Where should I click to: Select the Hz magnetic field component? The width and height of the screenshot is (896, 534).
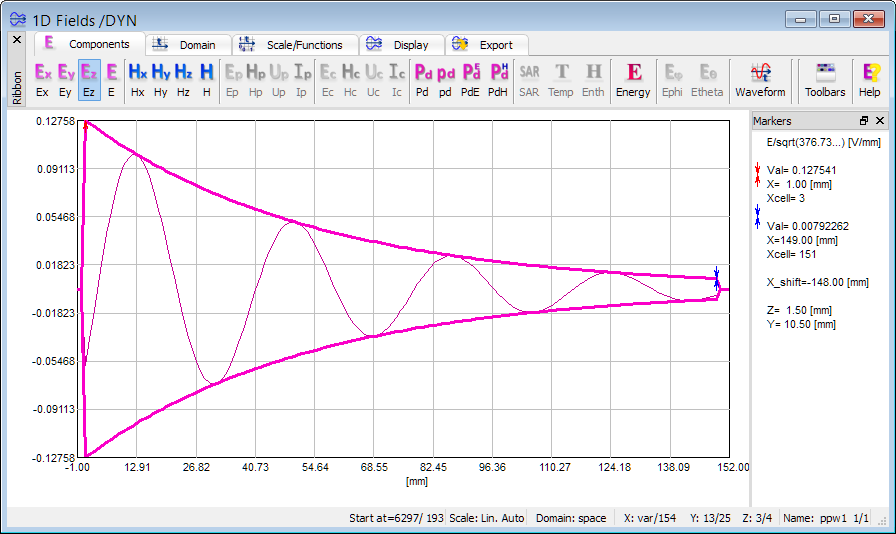tap(183, 80)
